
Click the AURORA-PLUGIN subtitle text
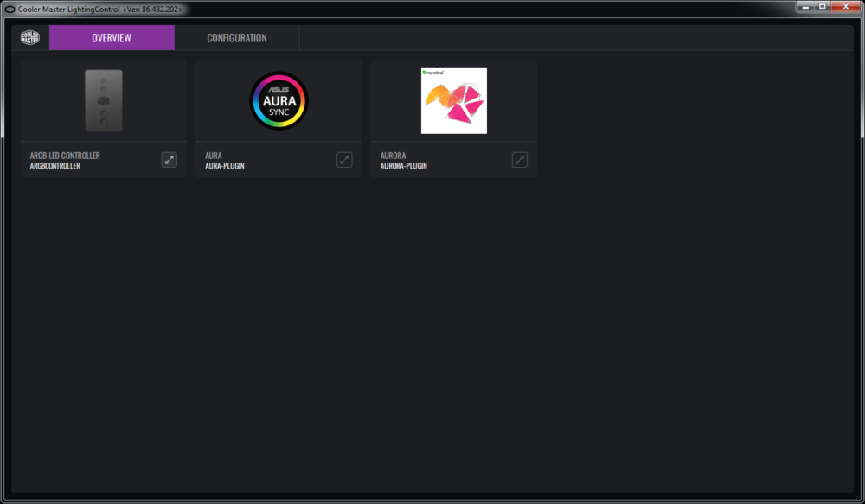(x=403, y=166)
